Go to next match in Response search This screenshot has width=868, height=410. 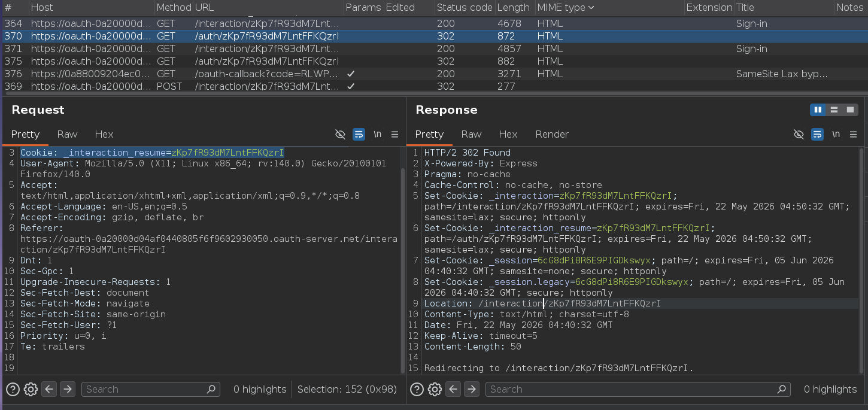[x=472, y=389]
